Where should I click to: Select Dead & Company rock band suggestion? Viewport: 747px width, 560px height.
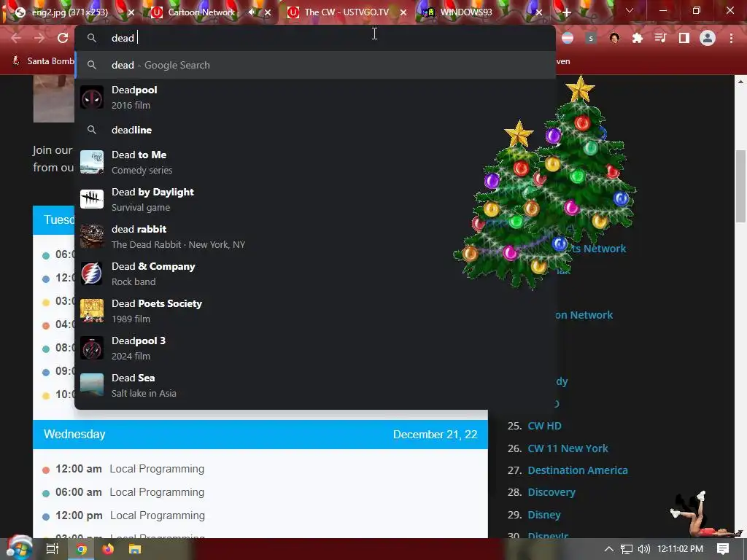pyautogui.click(x=315, y=273)
